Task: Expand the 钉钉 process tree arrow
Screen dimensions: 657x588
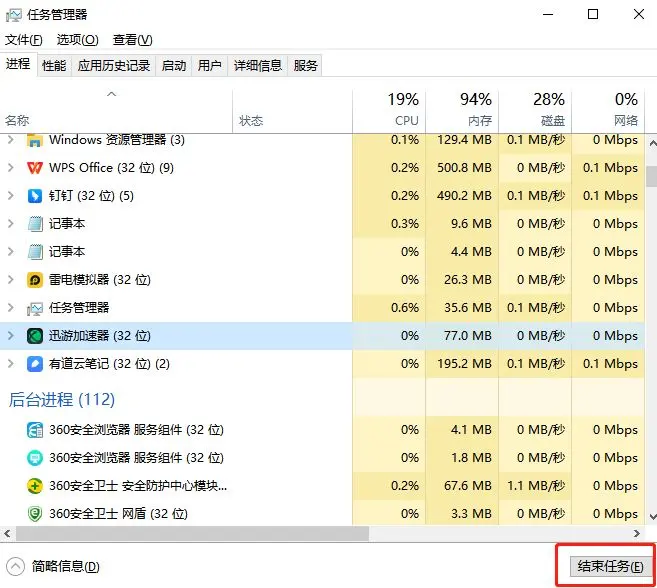Action: click(11, 196)
